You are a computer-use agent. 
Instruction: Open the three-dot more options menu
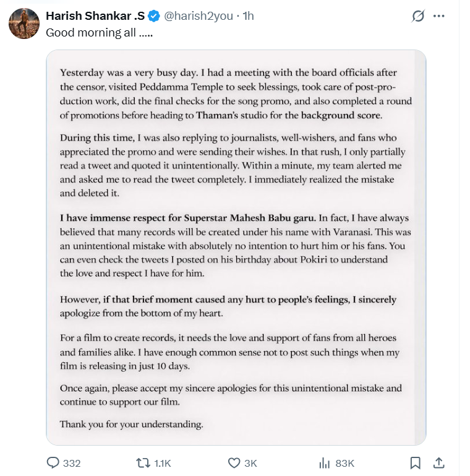click(439, 16)
